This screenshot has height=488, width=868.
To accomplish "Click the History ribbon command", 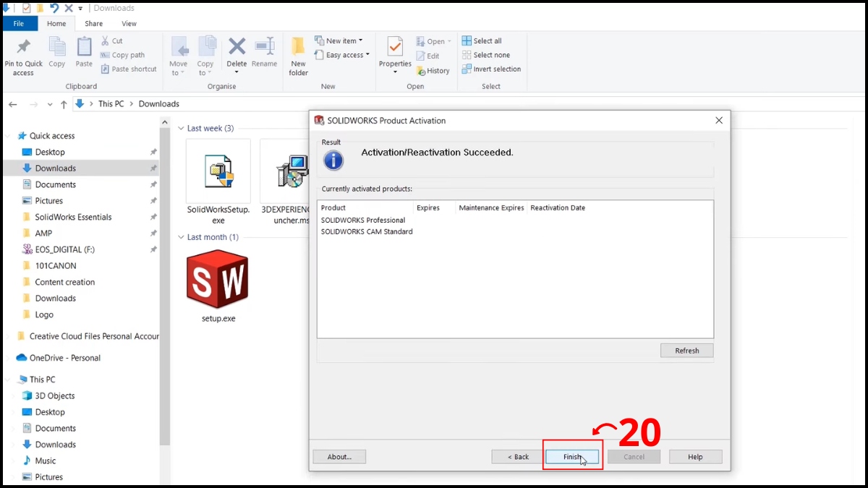I will 433,71.
